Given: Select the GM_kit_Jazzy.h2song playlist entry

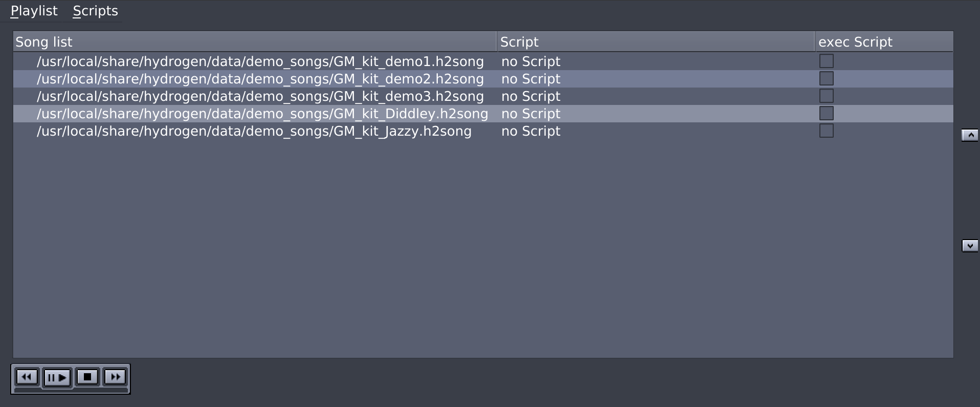Looking at the screenshot, I should pyautogui.click(x=256, y=131).
